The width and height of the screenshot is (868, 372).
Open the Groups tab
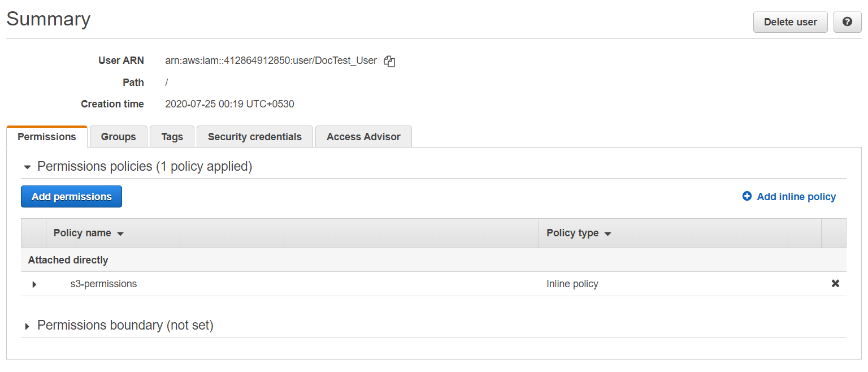coord(118,137)
